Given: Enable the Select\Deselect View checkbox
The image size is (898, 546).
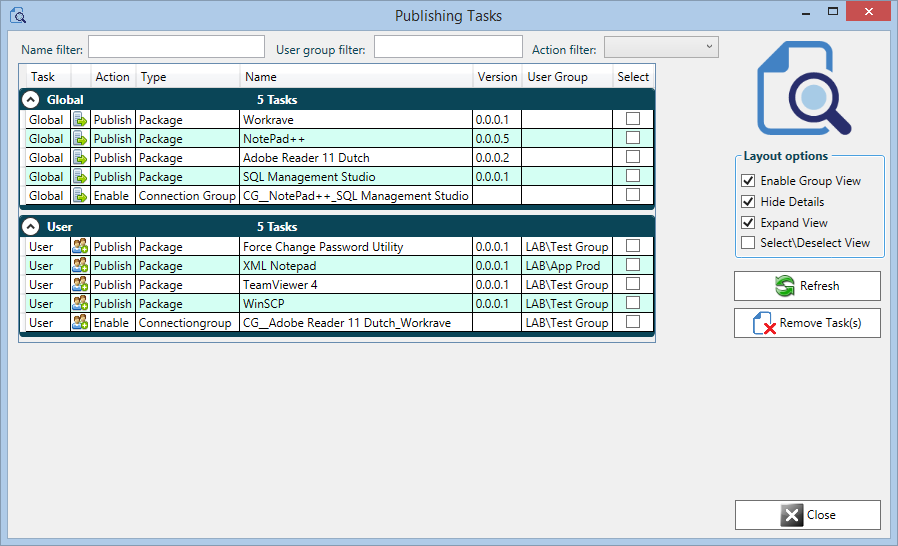Looking at the screenshot, I should click(x=748, y=243).
